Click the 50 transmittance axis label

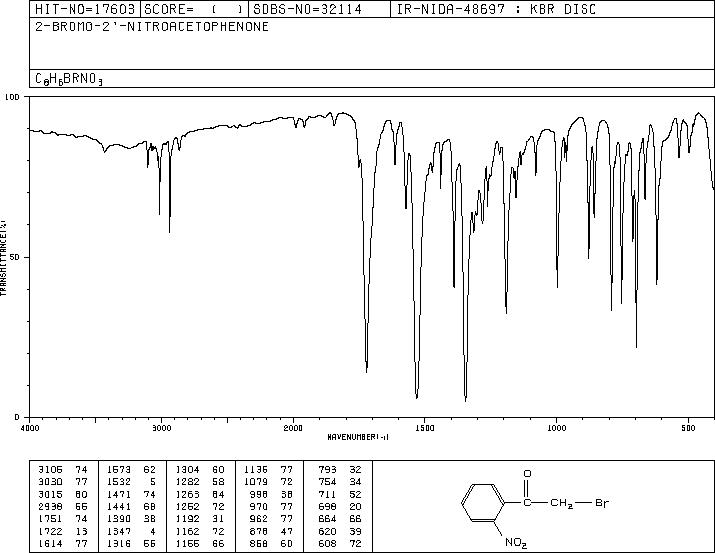15,257
